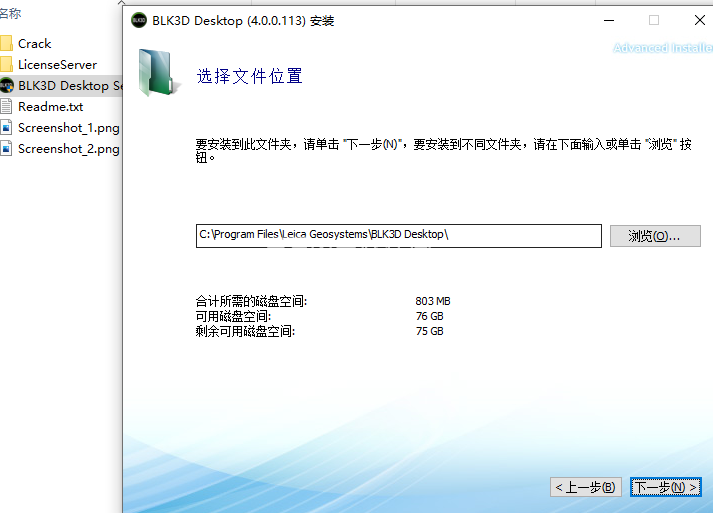Click the Screenshot_1.png file name
713x513 pixels.
click(x=69, y=128)
